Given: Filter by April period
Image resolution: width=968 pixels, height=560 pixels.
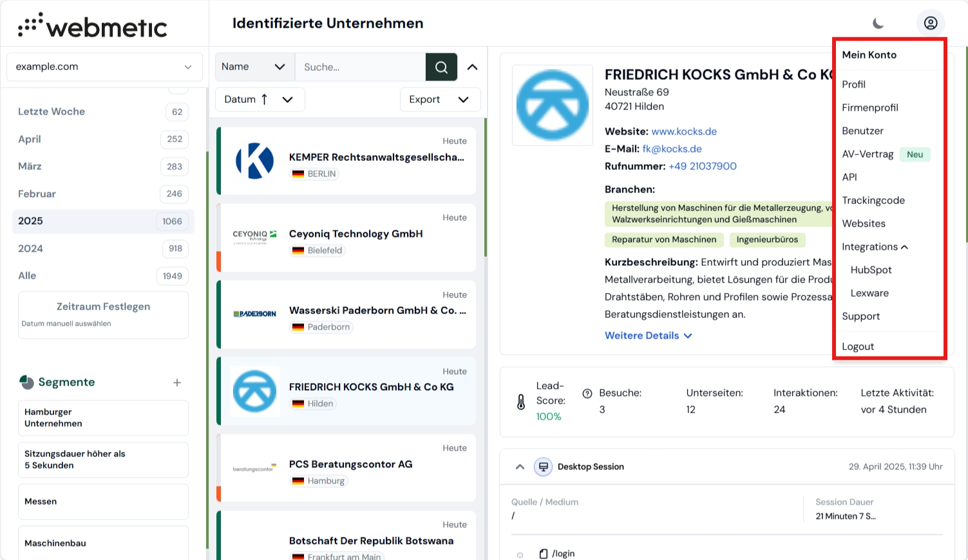Looking at the screenshot, I should [103, 139].
